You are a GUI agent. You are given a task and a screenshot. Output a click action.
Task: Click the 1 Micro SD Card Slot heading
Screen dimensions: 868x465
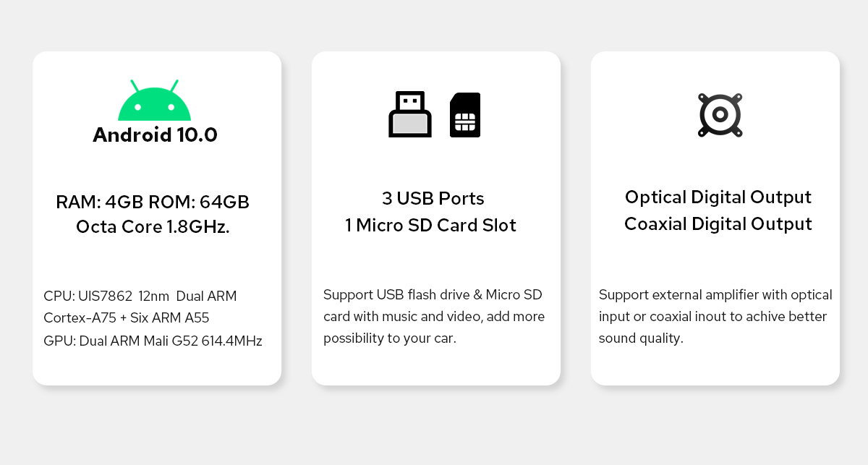430,225
